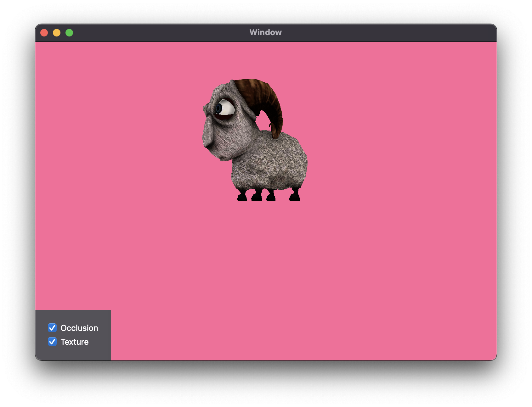Image resolution: width=532 pixels, height=407 pixels.
Task: Maximize the window with green button
Action: tap(69, 33)
